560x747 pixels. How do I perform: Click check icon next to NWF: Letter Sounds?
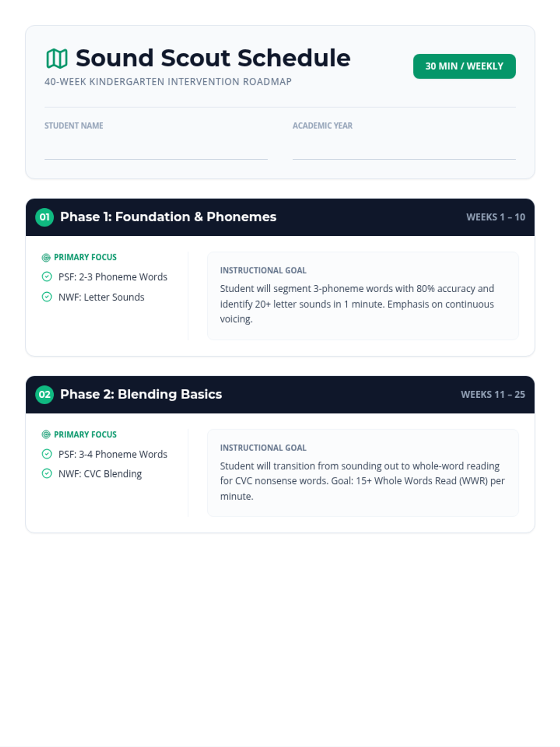coord(47,297)
